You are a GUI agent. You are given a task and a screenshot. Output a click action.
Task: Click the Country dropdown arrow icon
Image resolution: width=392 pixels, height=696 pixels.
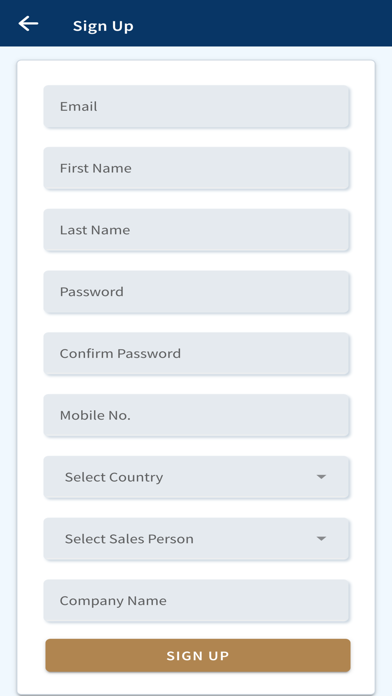321,477
